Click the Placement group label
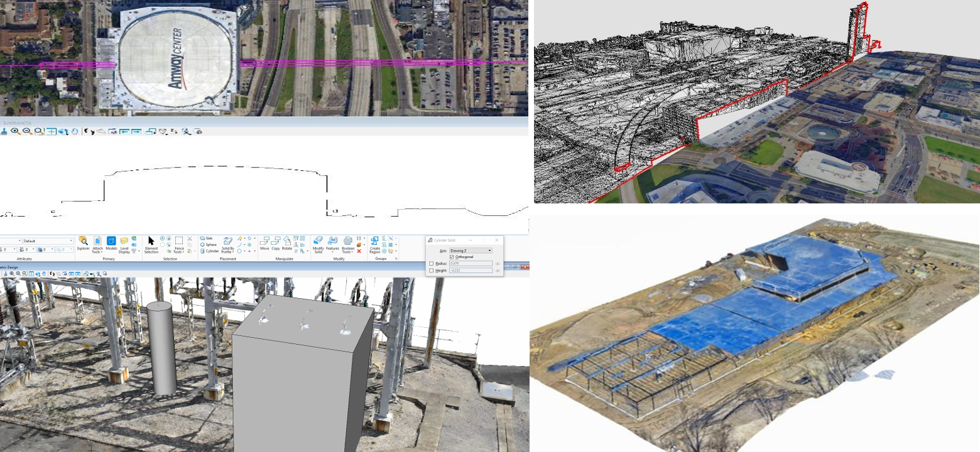This screenshot has height=452, width=980. [x=228, y=259]
